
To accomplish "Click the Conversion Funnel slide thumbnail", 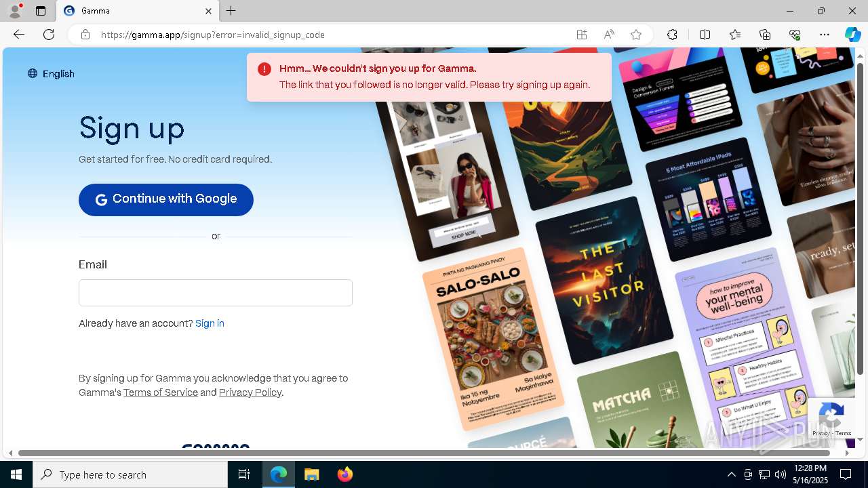I will 680,98.
